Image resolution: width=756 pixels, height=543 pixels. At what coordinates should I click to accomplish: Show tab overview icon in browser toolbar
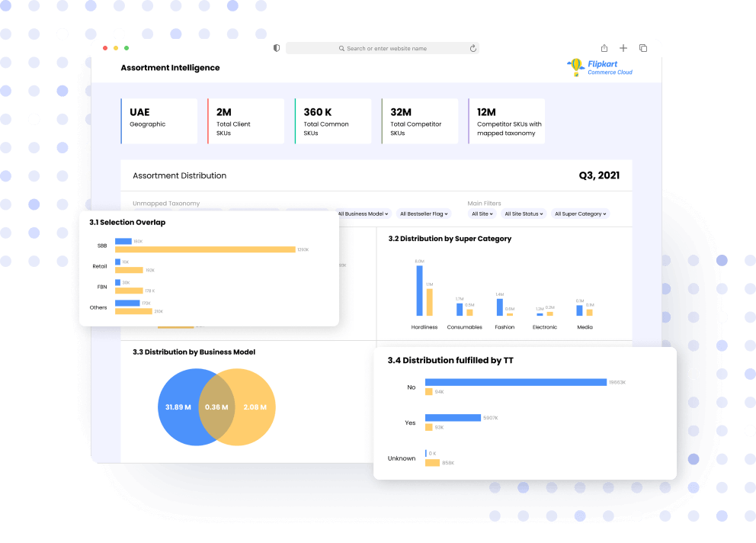point(643,48)
